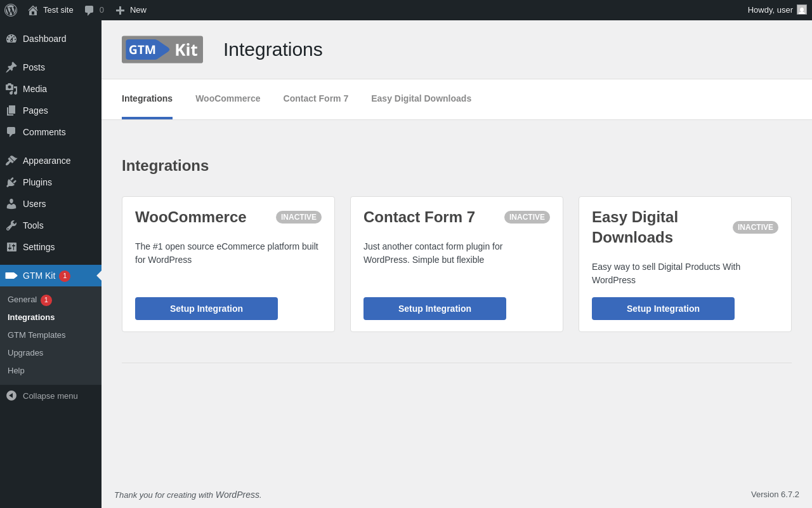Screen dimensions: 812x508
Task: Open the Posts menu
Action: 51,67
